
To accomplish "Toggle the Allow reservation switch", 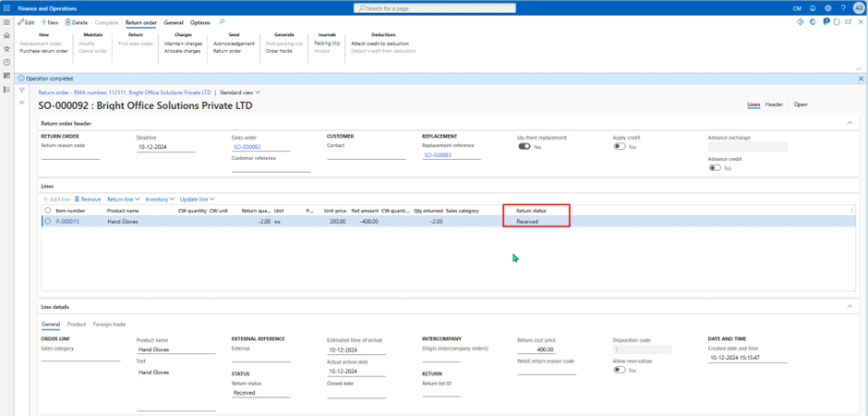I will coord(620,370).
